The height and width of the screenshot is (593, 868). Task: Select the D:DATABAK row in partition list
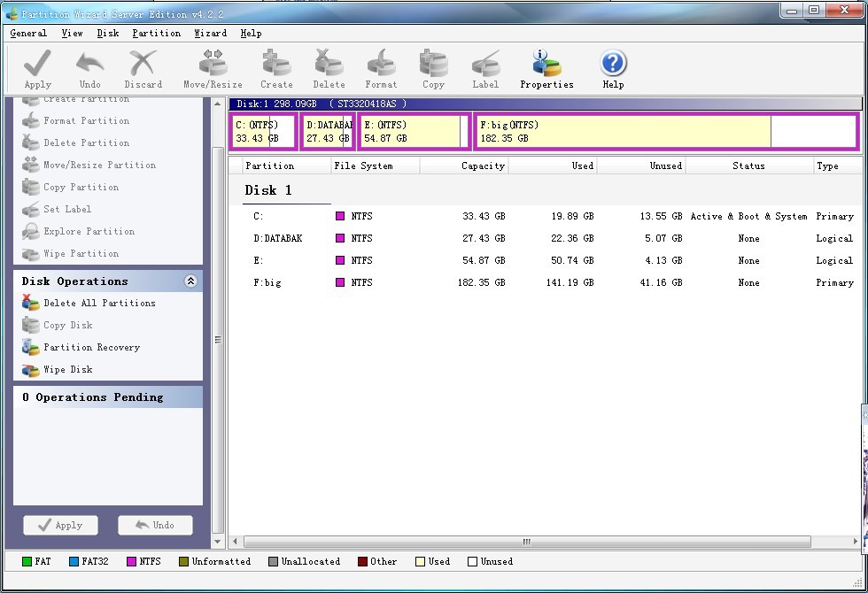coord(546,238)
